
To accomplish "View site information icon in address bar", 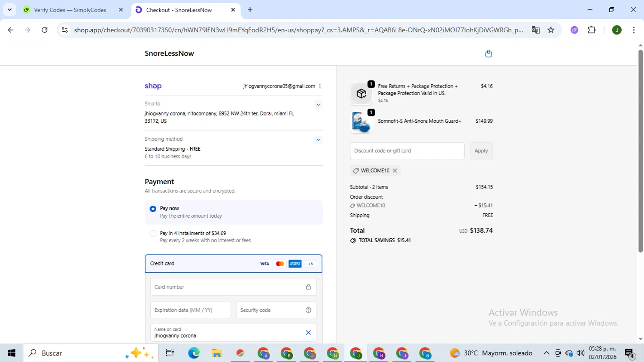I will [x=65, y=30].
